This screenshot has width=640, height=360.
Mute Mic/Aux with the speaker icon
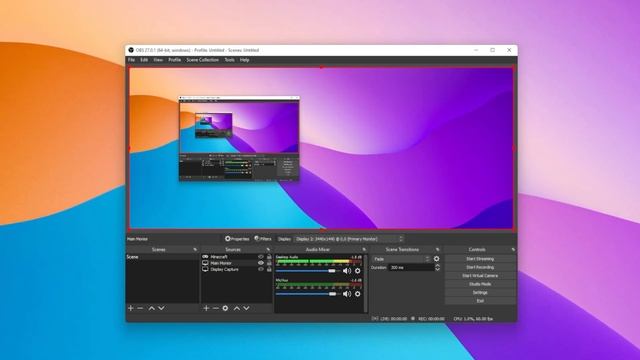tap(347, 294)
